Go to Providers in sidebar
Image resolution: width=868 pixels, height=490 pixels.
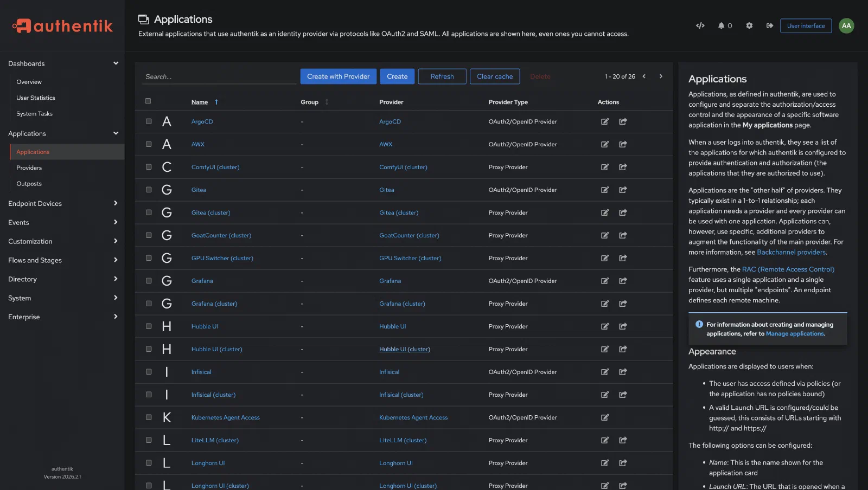(29, 168)
